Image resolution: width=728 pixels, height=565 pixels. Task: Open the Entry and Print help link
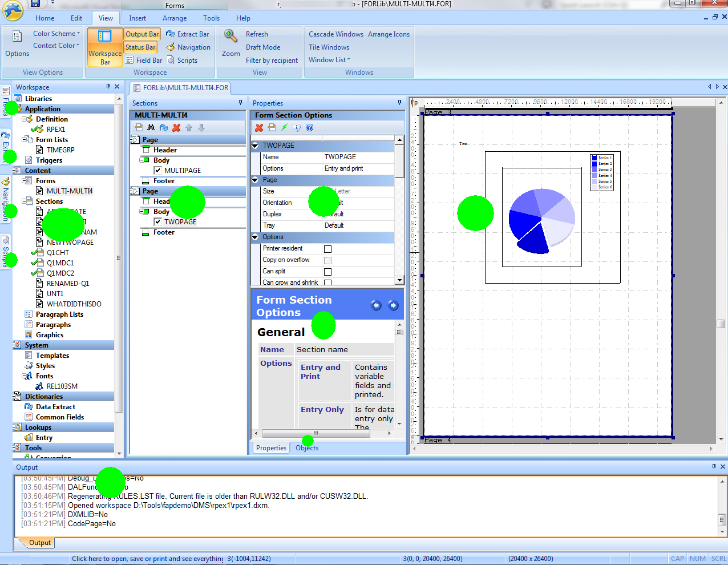click(x=321, y=372)
